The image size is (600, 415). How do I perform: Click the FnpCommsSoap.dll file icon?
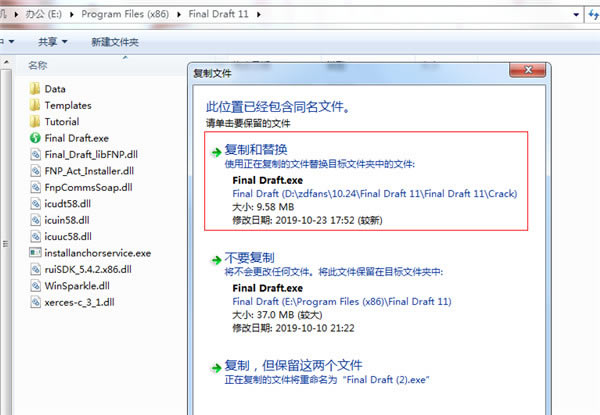35,187
